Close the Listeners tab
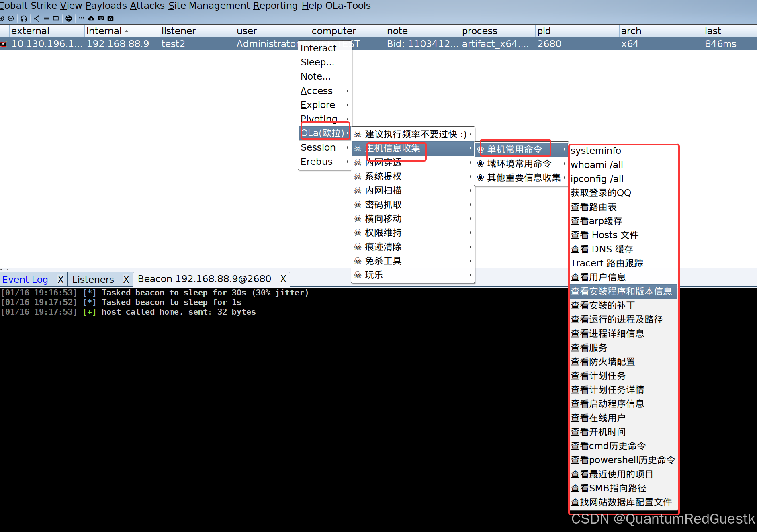The height and width of the screenshot is (532, 757). point(126,280)
